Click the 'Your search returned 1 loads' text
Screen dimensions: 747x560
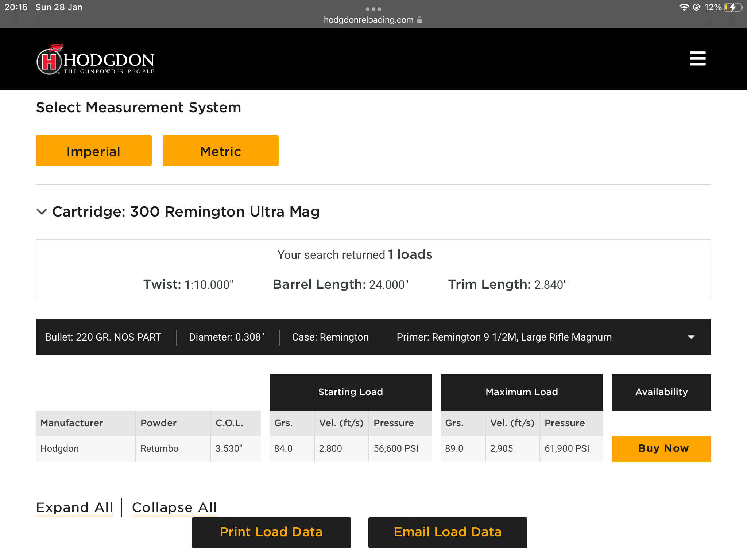pyautogui.click(x=355, y=254)
